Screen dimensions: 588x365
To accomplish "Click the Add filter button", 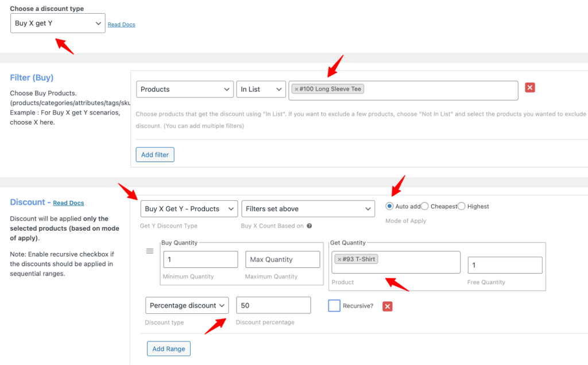I will coord(154,154).
